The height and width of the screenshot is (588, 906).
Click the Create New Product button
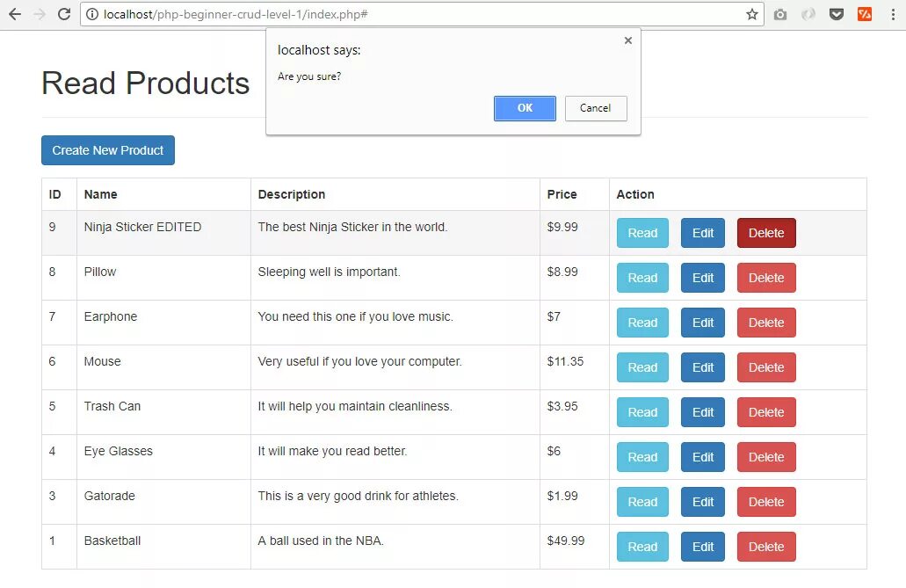(108, 150)
